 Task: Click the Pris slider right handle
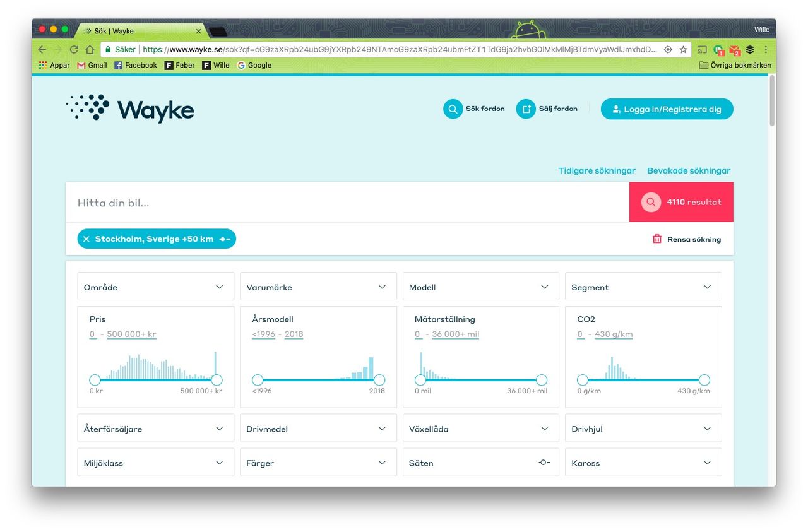click(217, 380)
